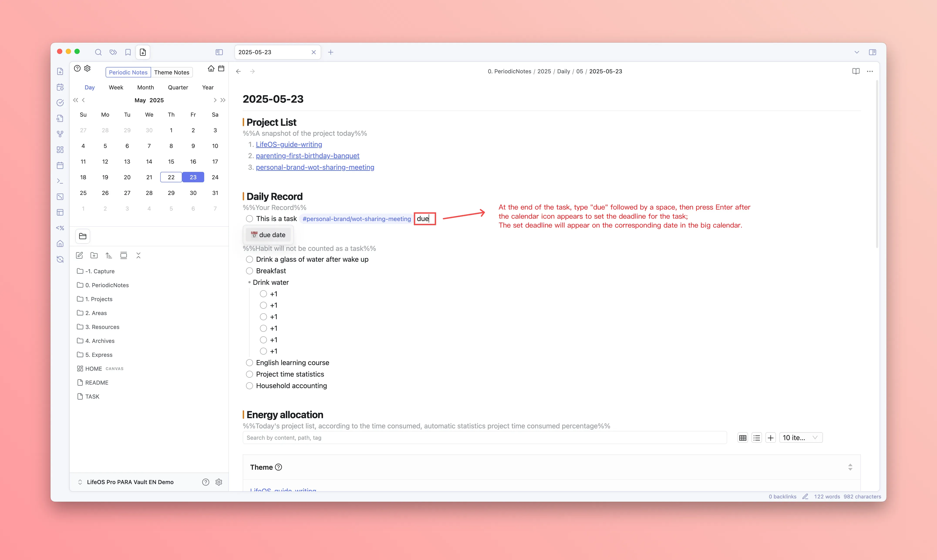Switch to reading view via book icon
This screenshot has height=560, width=937.
(855, 71)
